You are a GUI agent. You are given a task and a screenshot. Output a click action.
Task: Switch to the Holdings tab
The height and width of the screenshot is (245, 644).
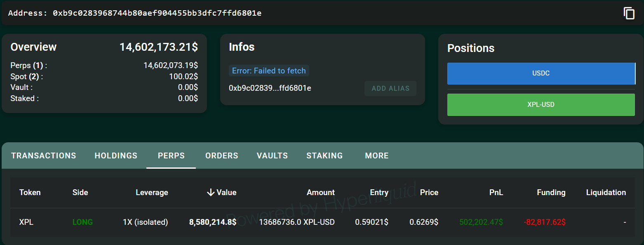point(116,155)
